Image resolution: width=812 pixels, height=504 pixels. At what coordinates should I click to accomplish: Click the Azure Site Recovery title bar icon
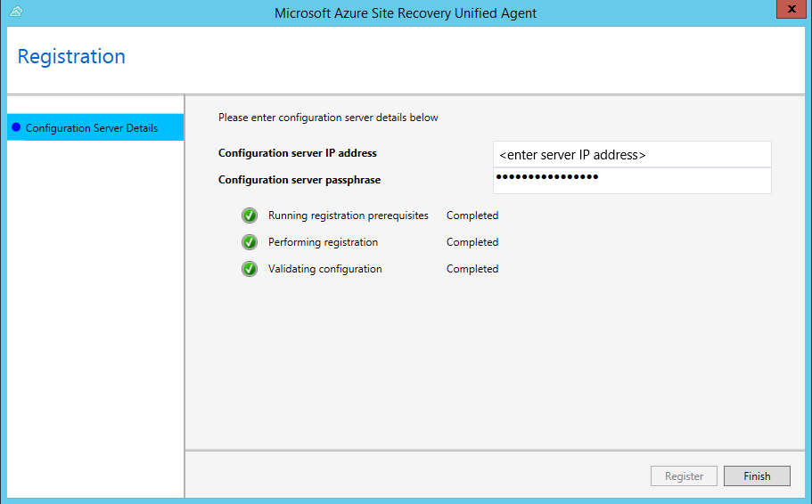pyautogui.click(x=15, y=12)
